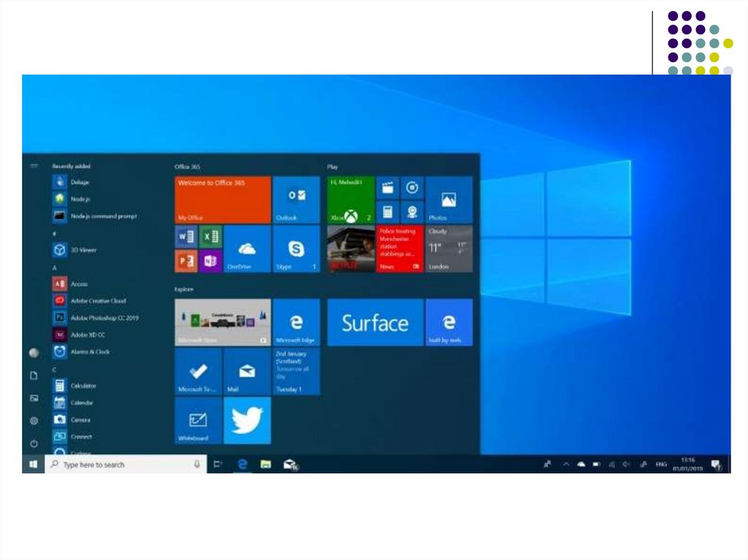Open the Edge tile beside Surface
The image size is (748, 560).
pyautogui.click(x=449, y=323)
